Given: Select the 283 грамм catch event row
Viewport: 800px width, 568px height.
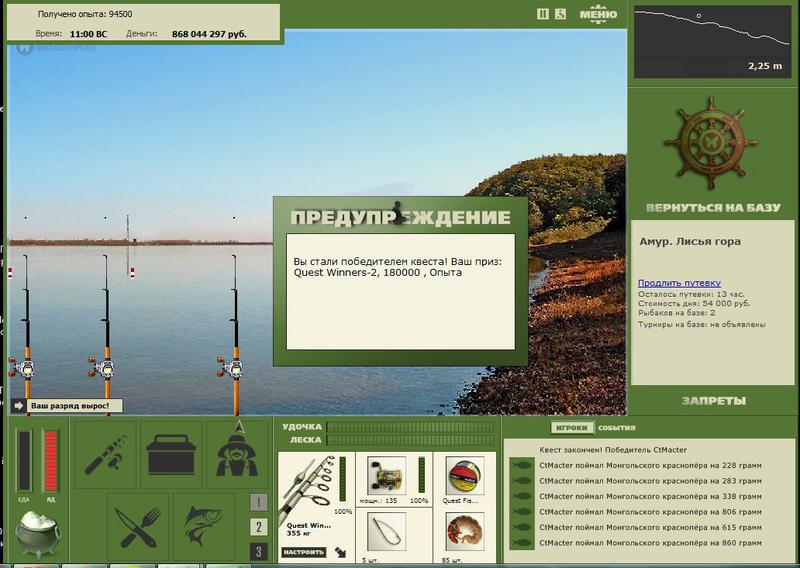Looking at the screenshot, I should (650, 481).
